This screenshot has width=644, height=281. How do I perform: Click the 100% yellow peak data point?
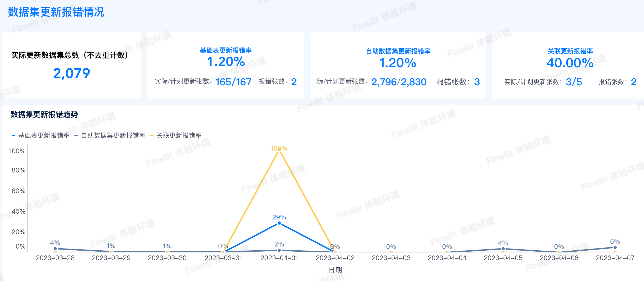279,150
